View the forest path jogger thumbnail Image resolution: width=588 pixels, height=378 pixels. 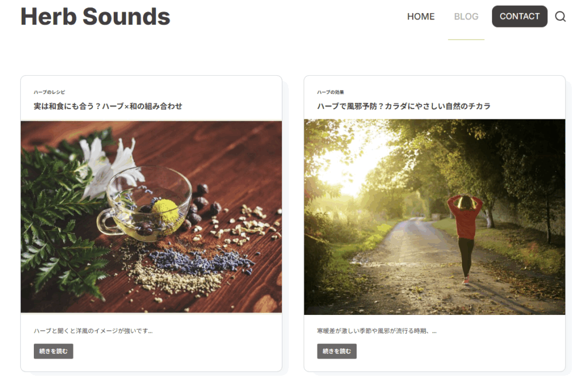point(434,217)
